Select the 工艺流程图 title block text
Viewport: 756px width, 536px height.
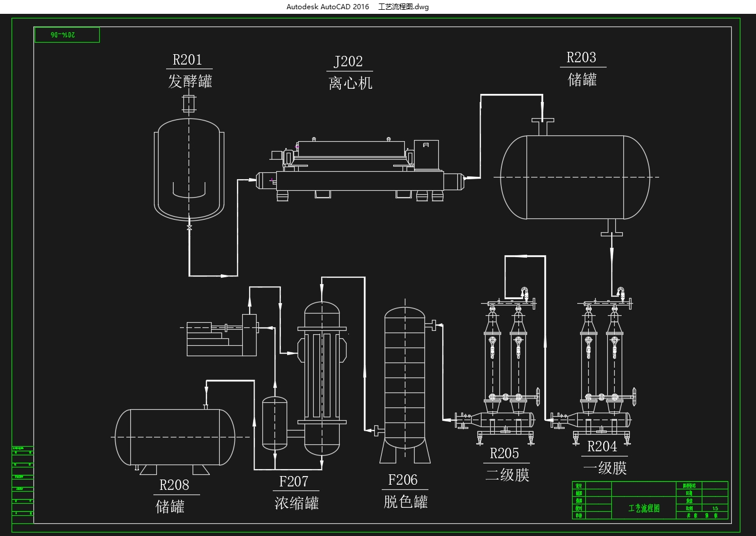click(644, 508)
